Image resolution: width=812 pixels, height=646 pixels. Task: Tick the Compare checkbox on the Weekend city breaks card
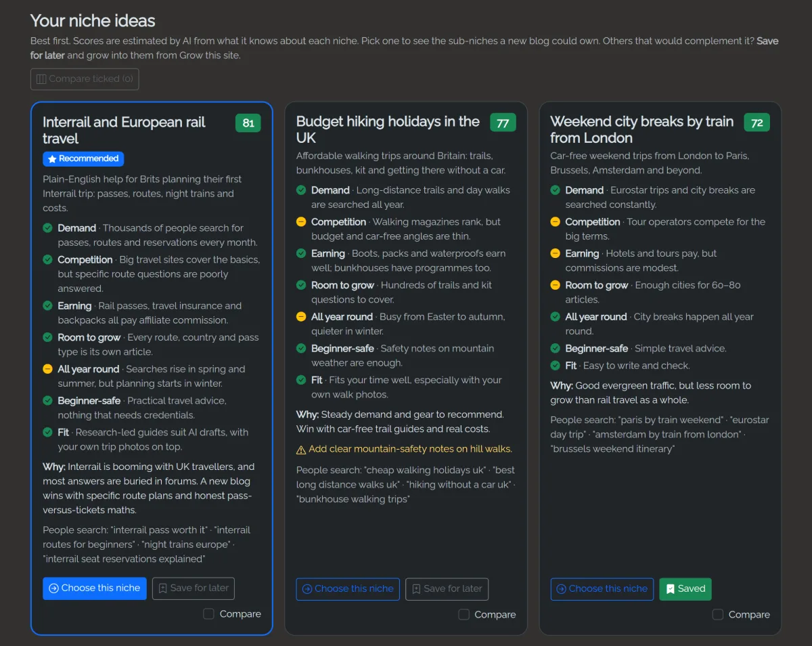tap(717, 614)
